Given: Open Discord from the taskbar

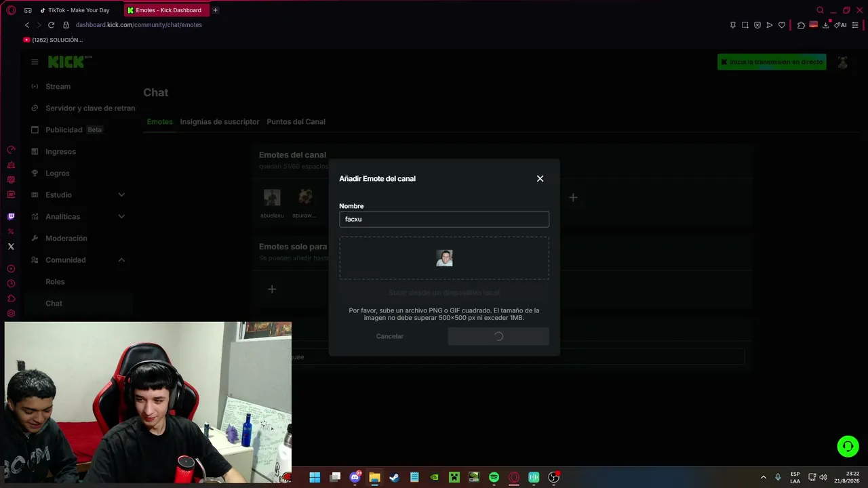Looking at the screenshot, I should [x=355, y=477].
